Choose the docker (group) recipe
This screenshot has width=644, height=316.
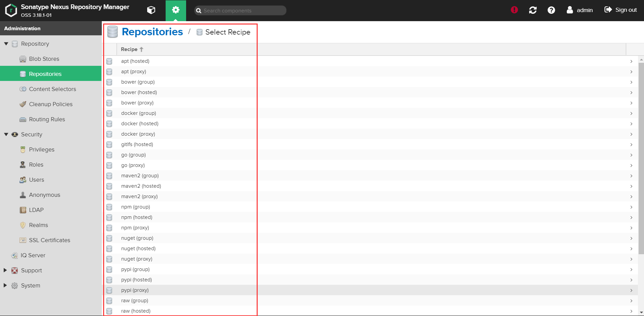[370, 113]
